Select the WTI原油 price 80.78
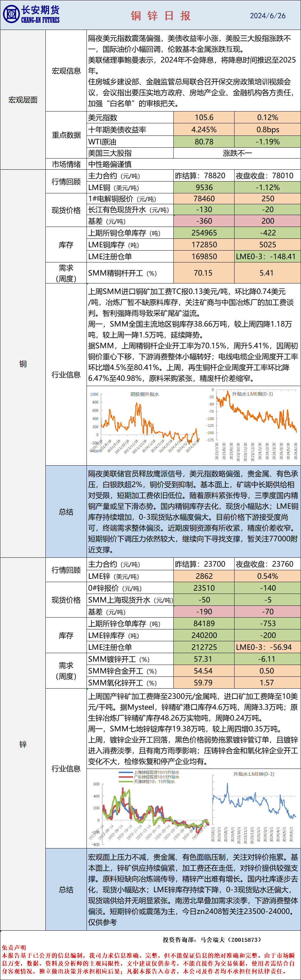Image resolution: width=301 pixels, height=980 pixels. [204, 142]
